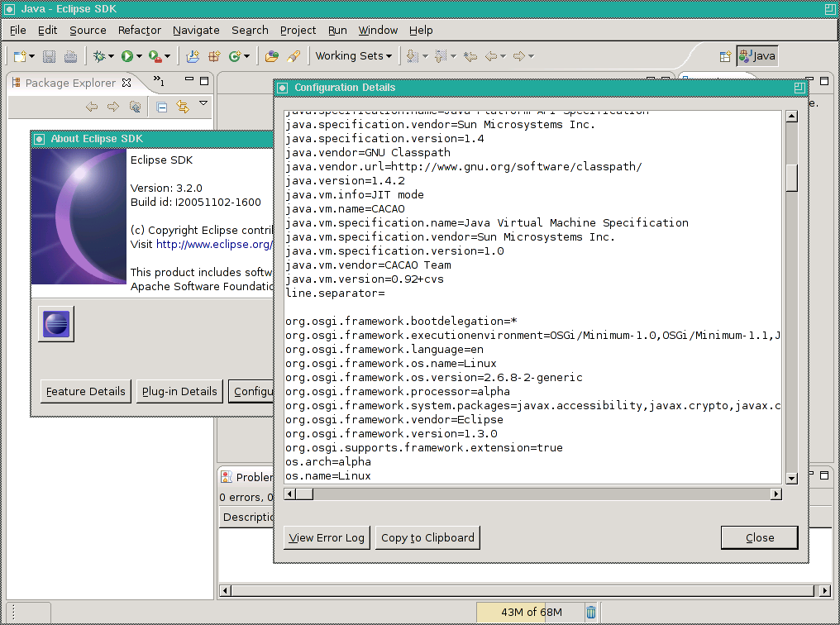
Task: Click the vertical scrollbar up arrow
Action: (x=792, y=117)
